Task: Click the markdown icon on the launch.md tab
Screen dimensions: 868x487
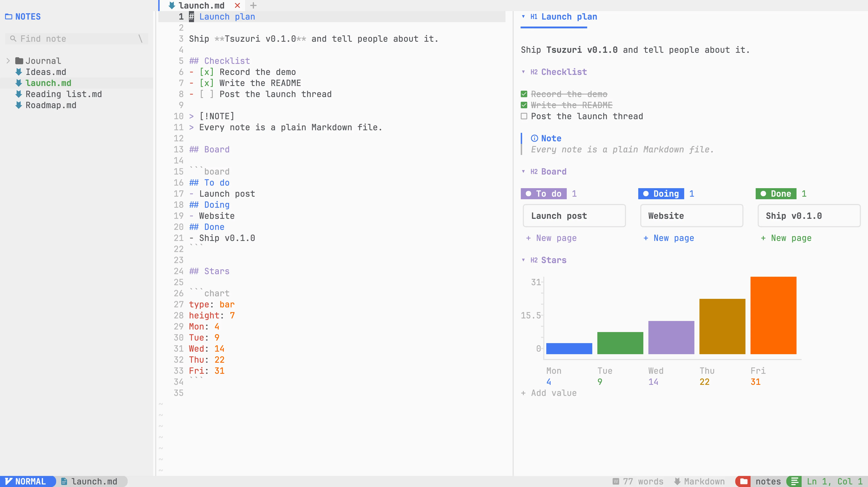Action: coord(172,5)
